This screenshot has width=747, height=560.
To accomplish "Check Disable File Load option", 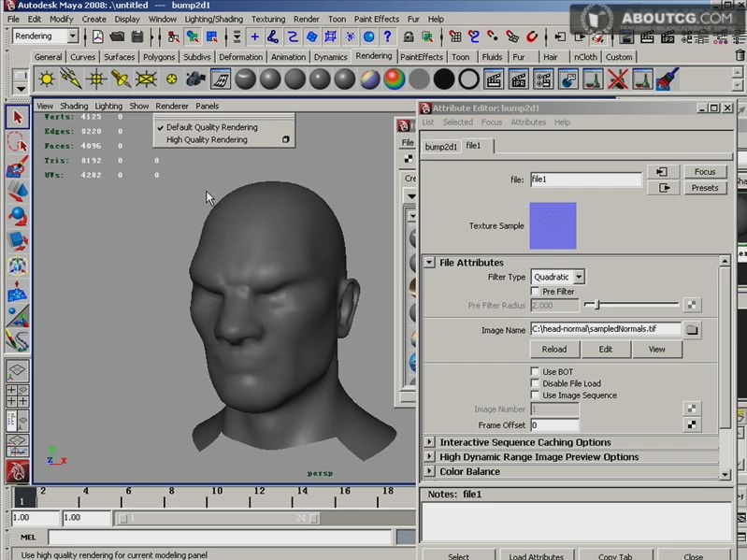I will [x=535, y=383].
